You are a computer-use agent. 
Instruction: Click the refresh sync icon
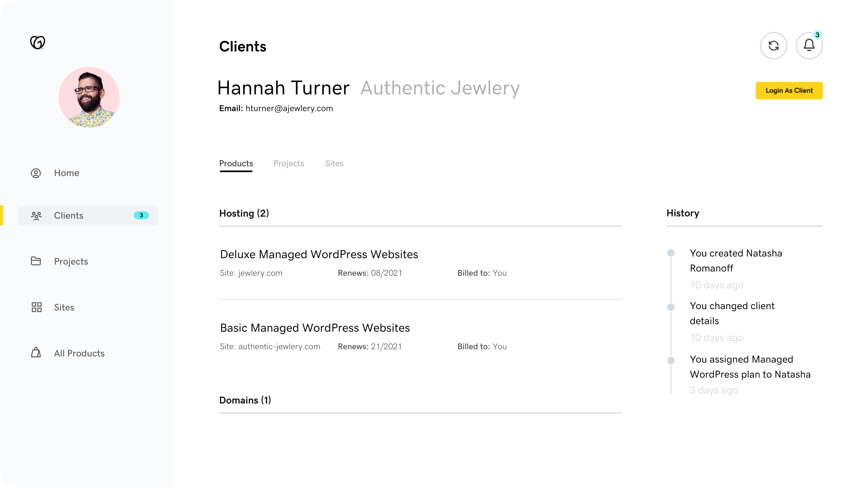tap(773, 46)
